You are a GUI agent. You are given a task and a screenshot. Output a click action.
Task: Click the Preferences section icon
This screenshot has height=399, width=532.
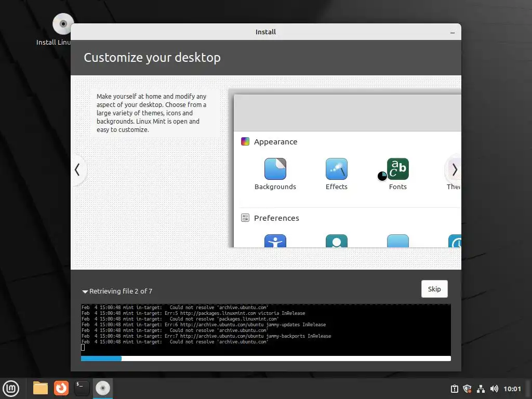(x=245, y=218)
